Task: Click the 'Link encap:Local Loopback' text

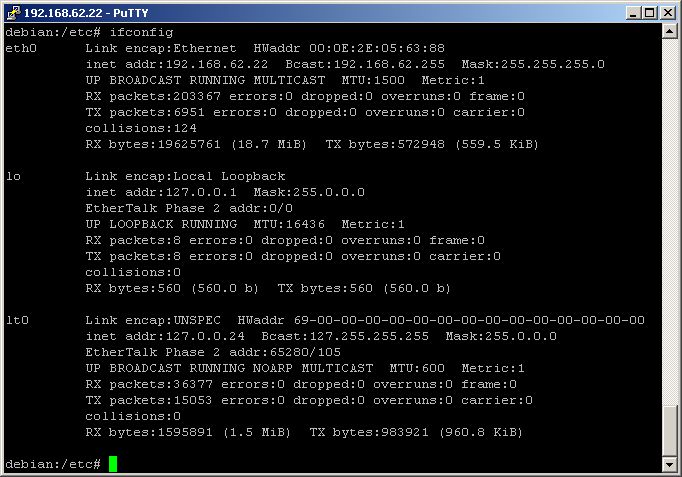Action: [185, 177]
